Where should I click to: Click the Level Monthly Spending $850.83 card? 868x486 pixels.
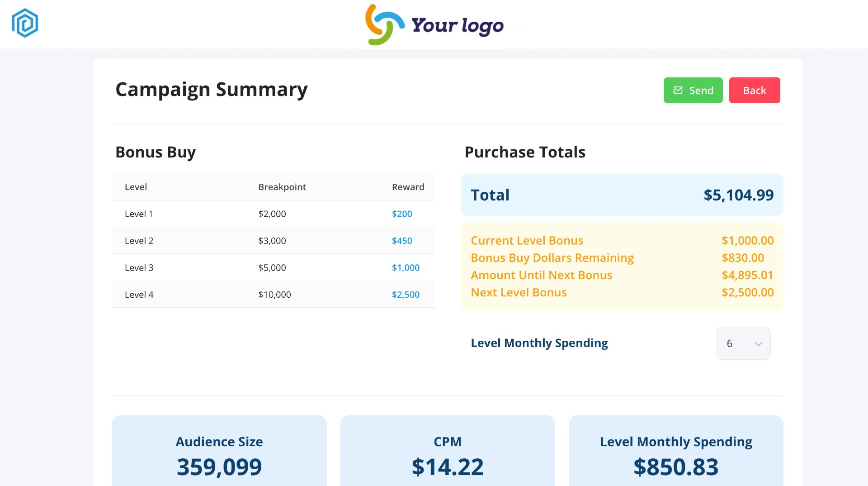(x=675, y=453)
